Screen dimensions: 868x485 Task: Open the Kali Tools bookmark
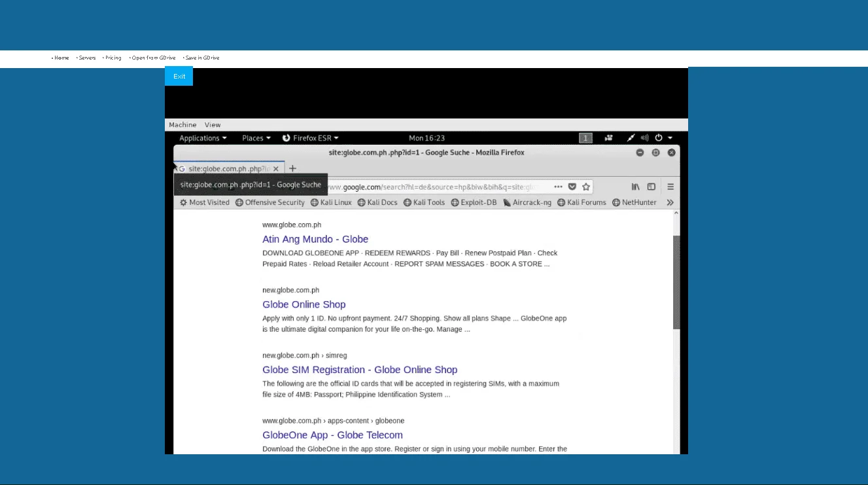(425, 203)
